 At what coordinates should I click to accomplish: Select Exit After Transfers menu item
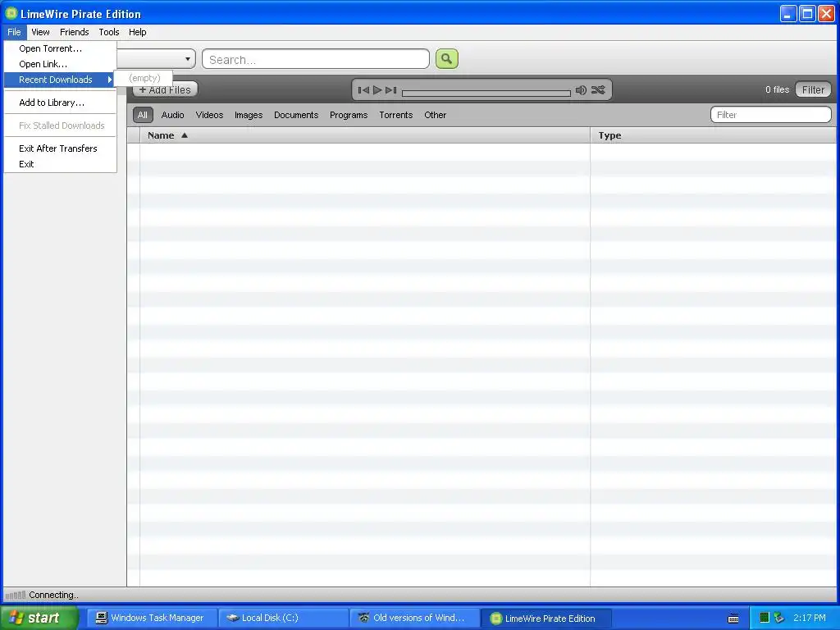tap(60, 149)
